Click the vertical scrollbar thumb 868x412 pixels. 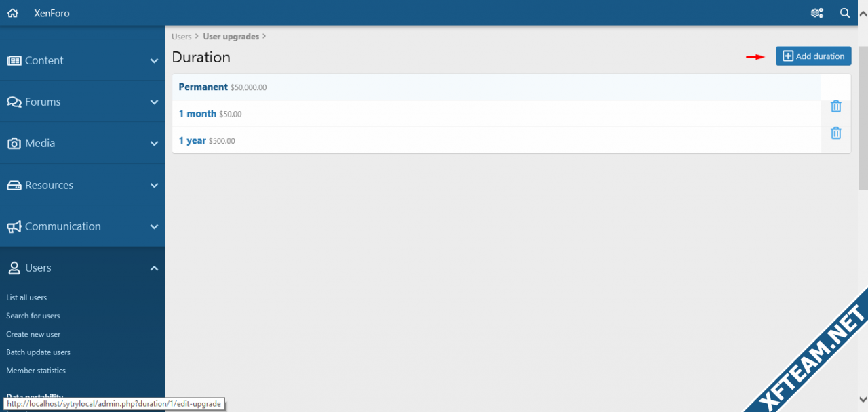click(863, 119)
